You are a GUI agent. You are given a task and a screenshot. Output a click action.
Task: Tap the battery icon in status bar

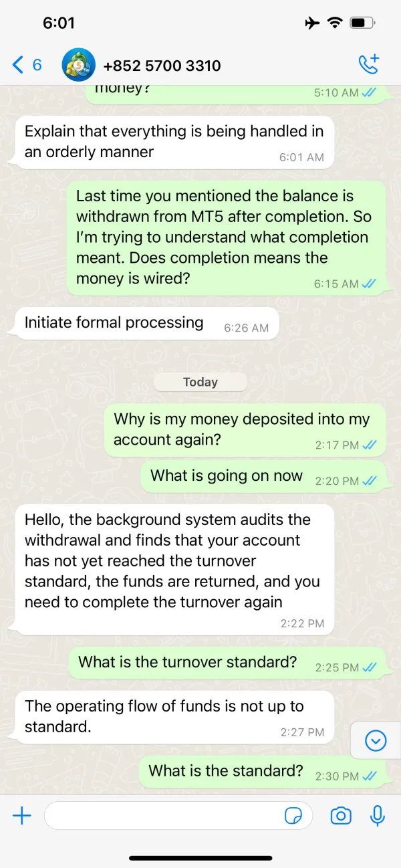click(362, 23)
